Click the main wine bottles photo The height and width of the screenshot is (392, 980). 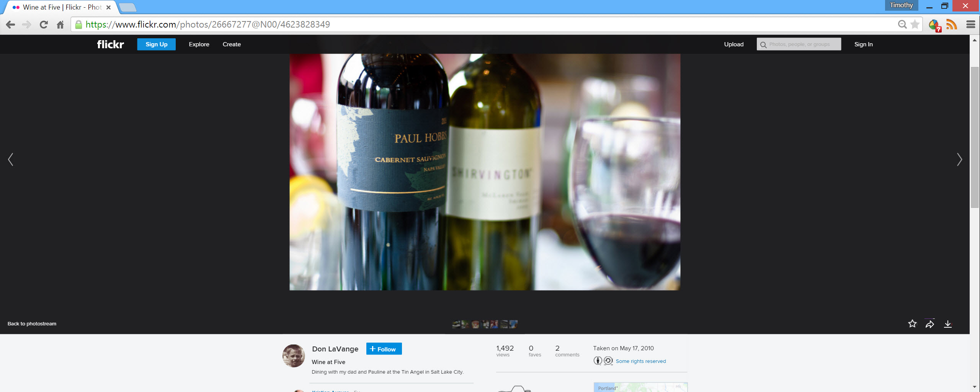(x=485, y=172)
